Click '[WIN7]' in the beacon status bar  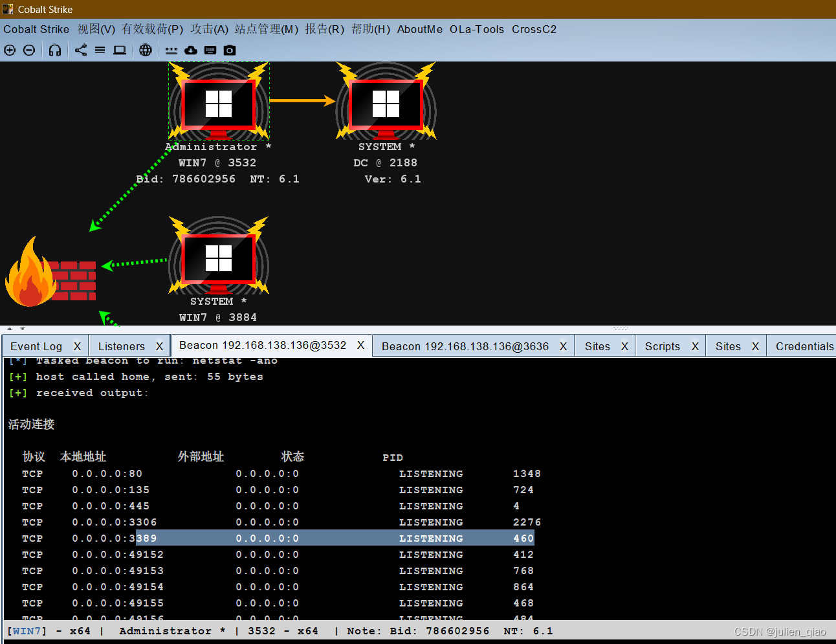pos(27,631)
